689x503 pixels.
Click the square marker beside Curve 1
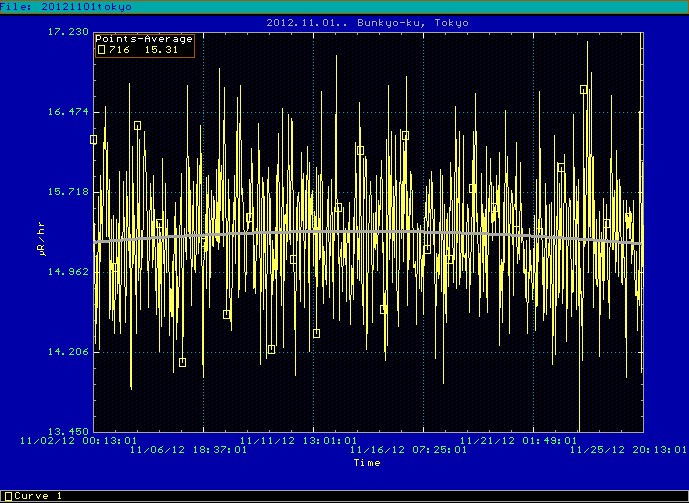pyautogui.click(x=9, y=496)
